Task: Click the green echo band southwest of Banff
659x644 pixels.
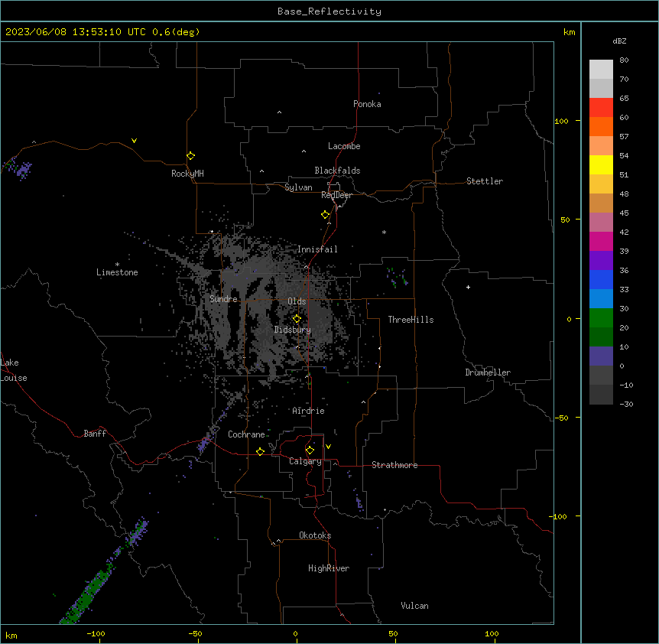Action: (89, 590)
